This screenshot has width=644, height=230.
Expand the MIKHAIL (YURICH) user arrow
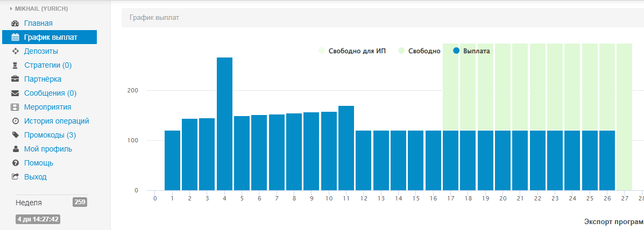[x=11, y=9]
